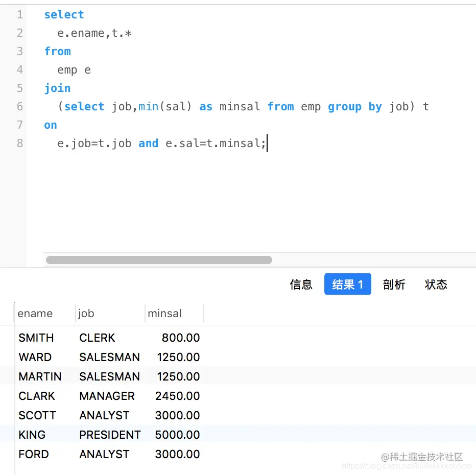Click the SALESMAN cell in WARD row

(x=110, y=357)
